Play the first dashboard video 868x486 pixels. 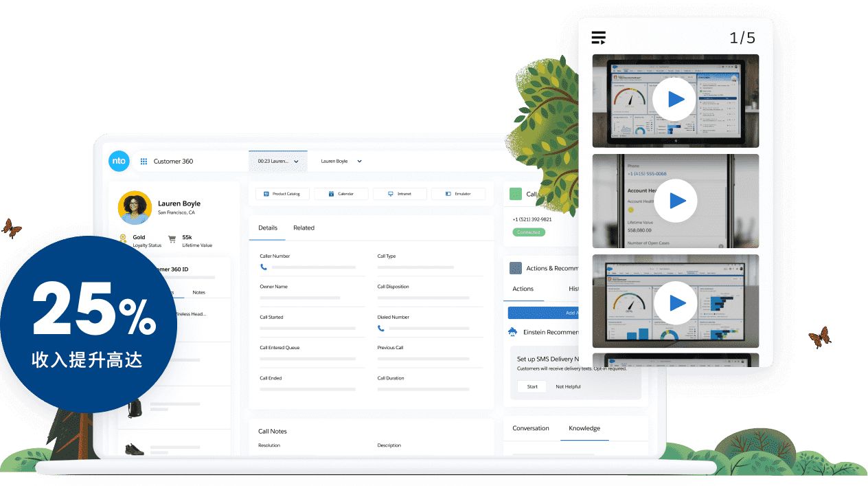[x=676, y=100]
